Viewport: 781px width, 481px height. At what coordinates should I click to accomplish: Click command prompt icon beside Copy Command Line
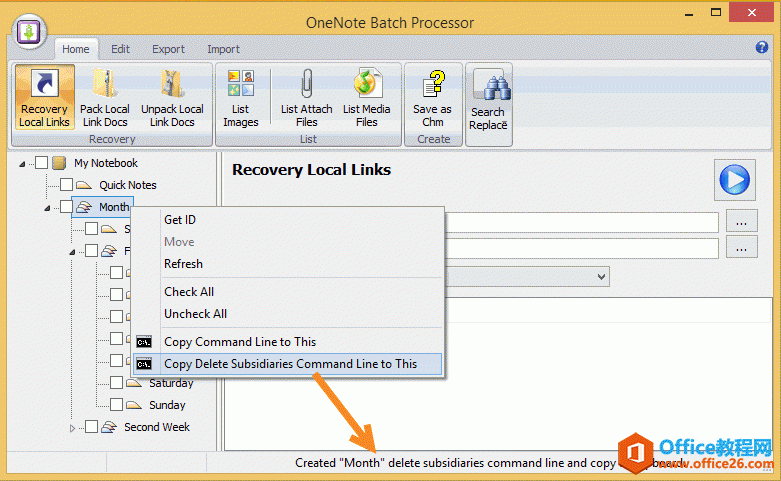click(x=144, y=342)
